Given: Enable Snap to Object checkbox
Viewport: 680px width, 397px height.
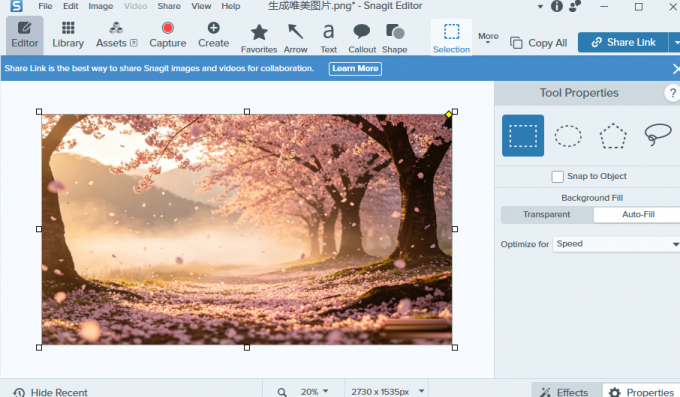Looking at the screenshot, I should click(x=557, y=177).
